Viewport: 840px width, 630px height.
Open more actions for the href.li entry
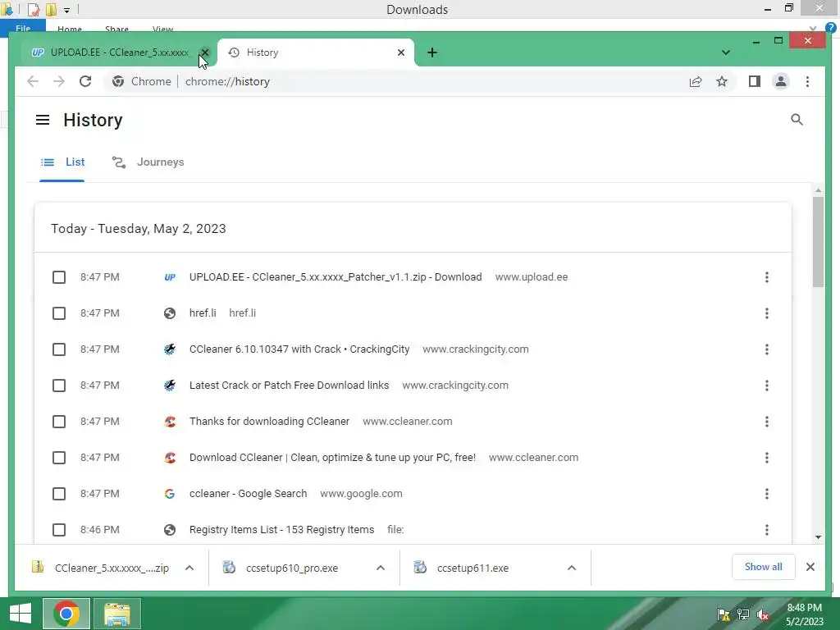pyautogui.click(x=767, y=313)
